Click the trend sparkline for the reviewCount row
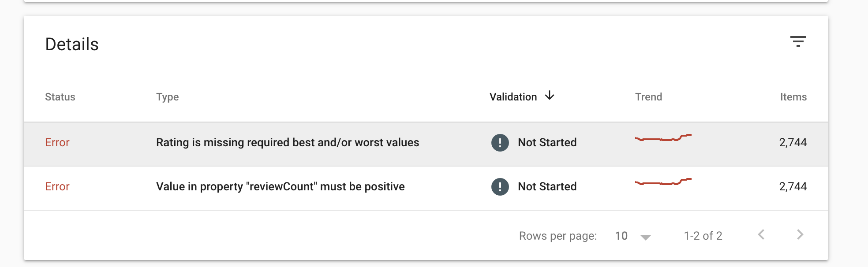Image resolution: width=868 pixels, height=267 pixels. pyautogui.click(x=663, y=182)
